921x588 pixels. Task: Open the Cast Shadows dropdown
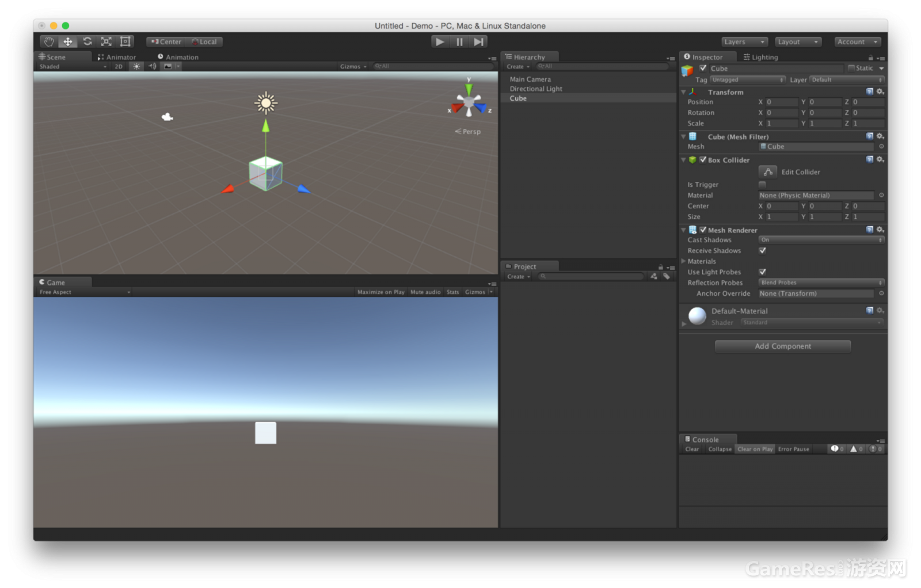point(821,240)
